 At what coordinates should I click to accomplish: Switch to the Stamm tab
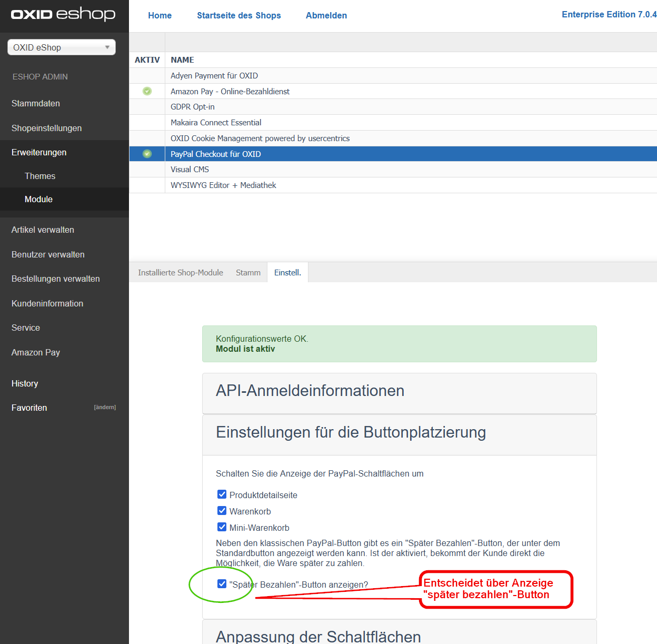(x=248, y=273)
